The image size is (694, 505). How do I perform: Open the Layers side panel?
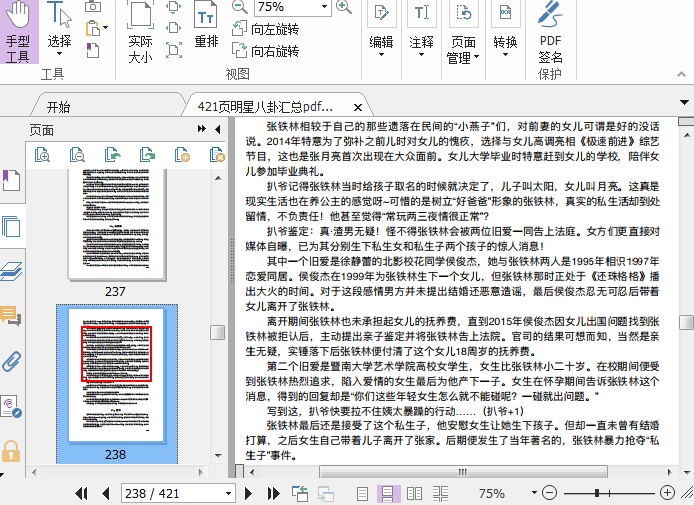click(x=11, y=271)
